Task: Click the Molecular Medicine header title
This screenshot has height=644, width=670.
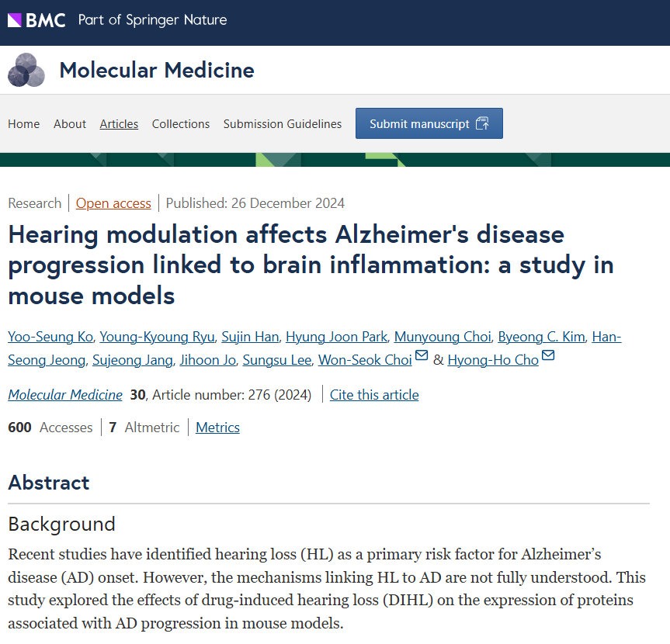Action: coord(157,71)
